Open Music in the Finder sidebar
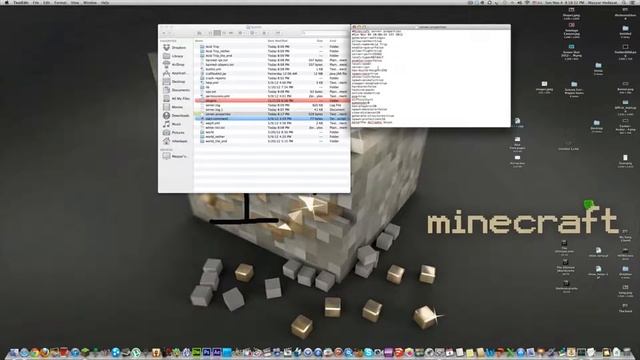 click(x=172, y=124)
